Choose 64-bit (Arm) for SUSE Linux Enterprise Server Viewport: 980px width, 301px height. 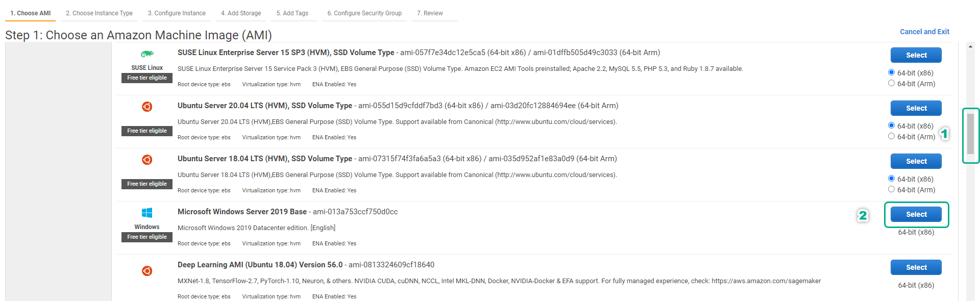click(891, 83)
